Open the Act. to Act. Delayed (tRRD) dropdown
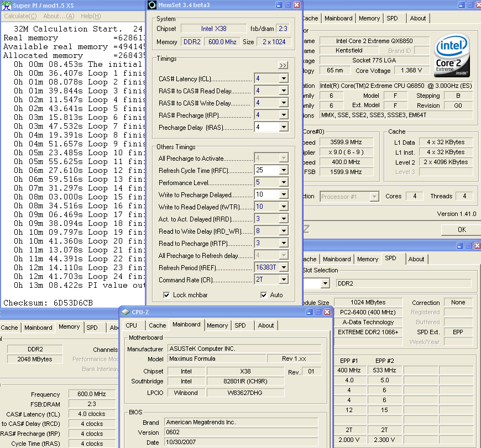The image size is (481, 448). (284, 219)
